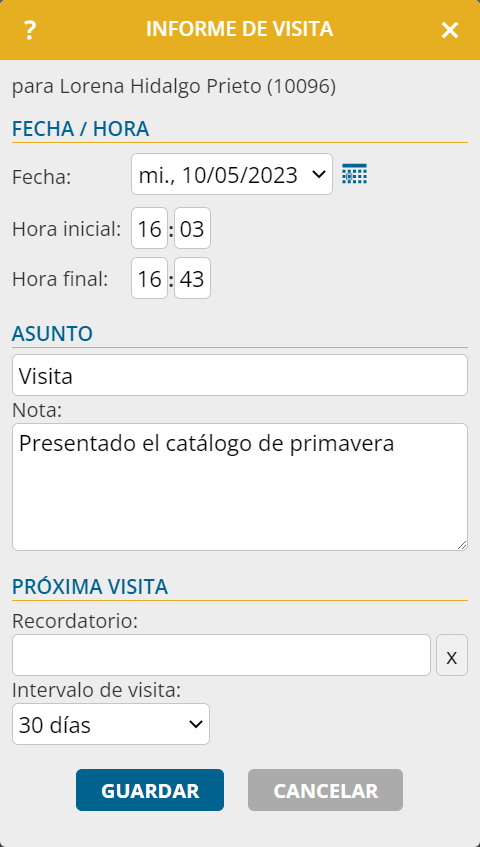480x847 pixels.
Task: Close the Informe de Visita dialog
Action: [449, 30]
